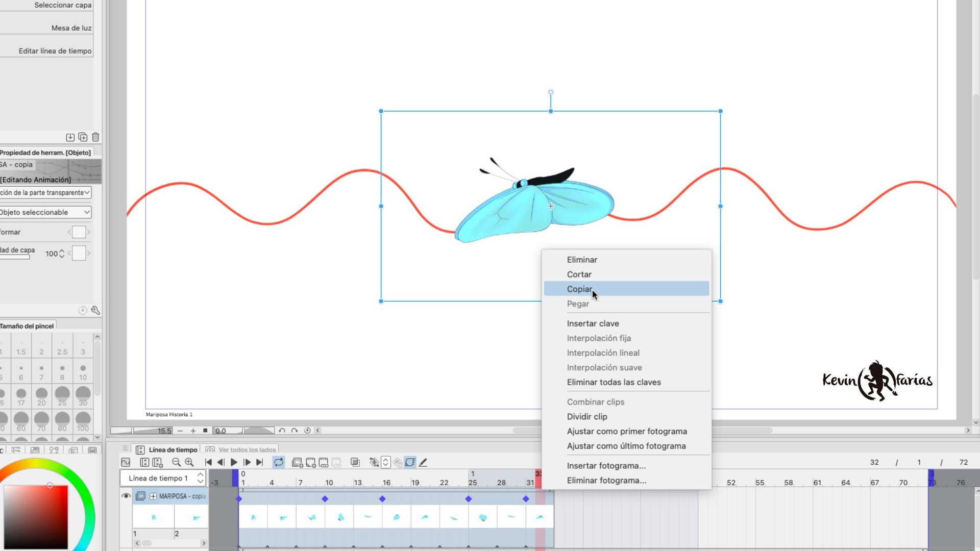
Task: Click the new animation folder icon
Action: point(297,462)
